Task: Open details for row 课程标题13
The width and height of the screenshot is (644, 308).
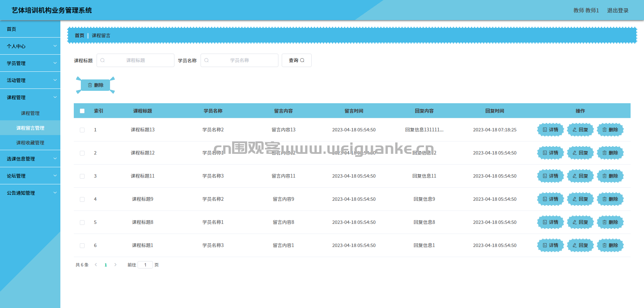Action: 550,130
